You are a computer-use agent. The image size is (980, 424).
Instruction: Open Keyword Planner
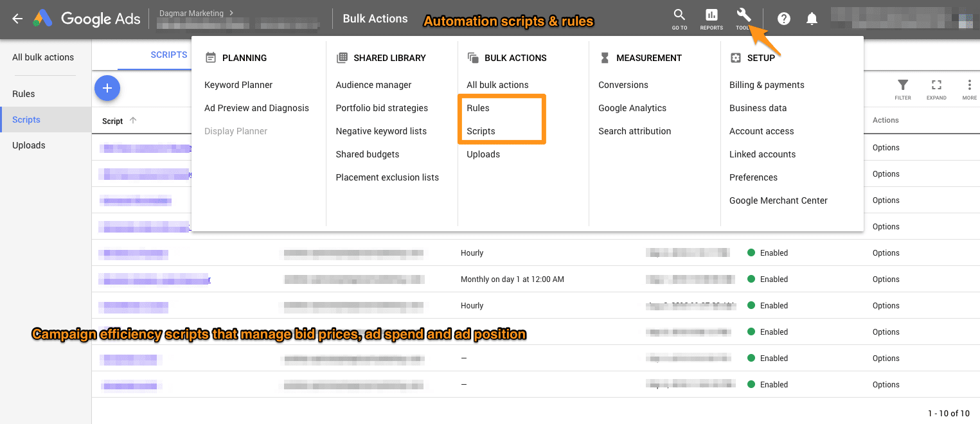pyautogui.click(x=238, y=85)
